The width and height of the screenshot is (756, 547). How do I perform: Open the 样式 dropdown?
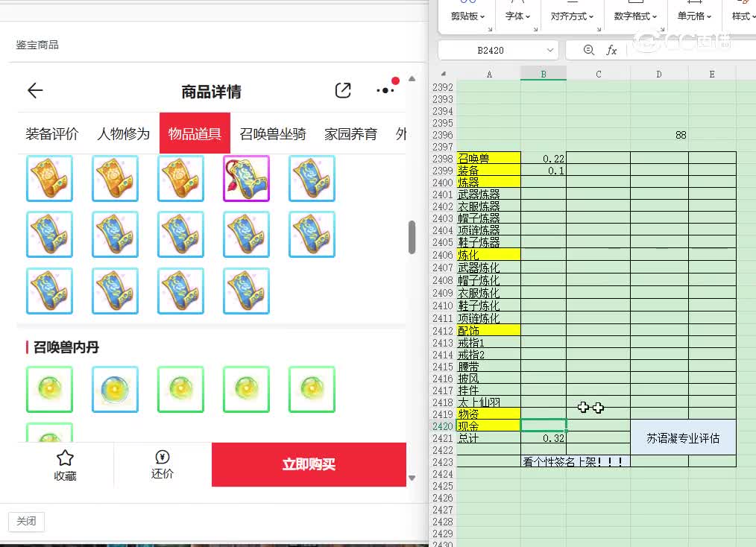[743, 16]
